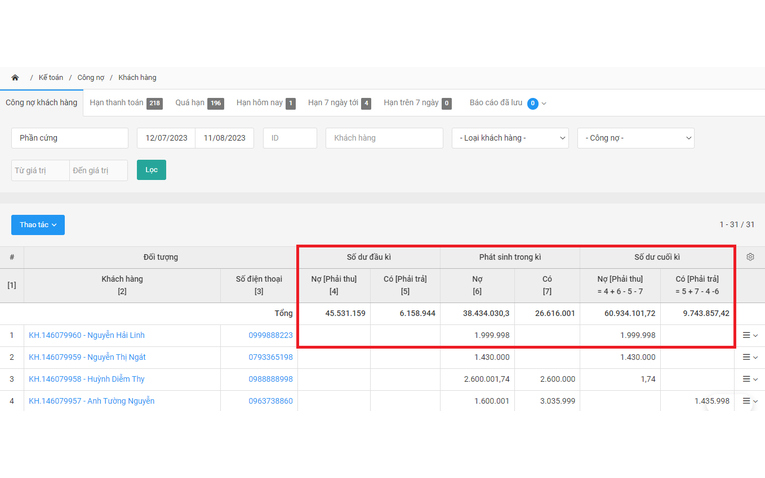The image size is (765, 478).
Task: Click the Tổng row label
Action: pyautogui.click(x=283, y=313)
